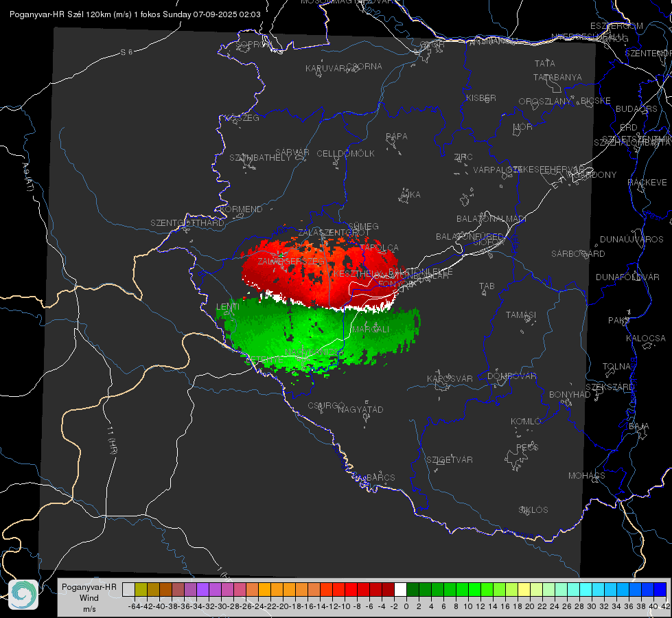The image size is (672, 618).
Task: Click the DUNAFÖLDVÁR label
Action: (627, 277)
